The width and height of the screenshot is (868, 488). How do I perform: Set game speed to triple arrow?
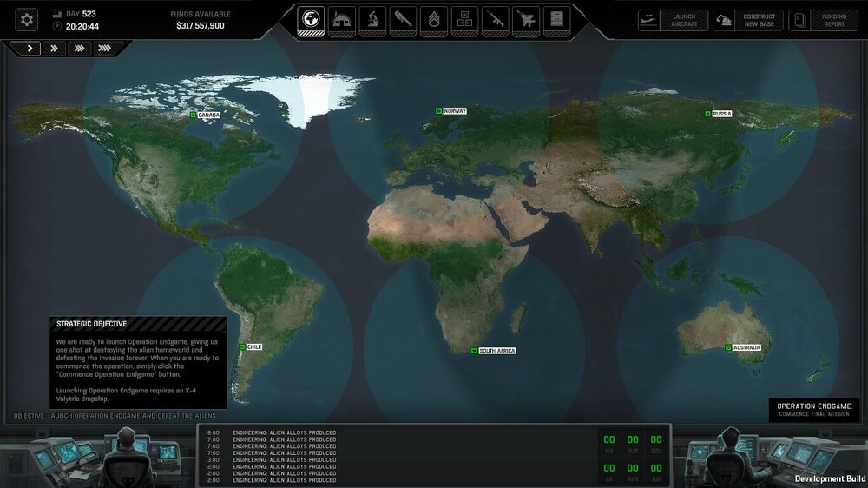click(79, 49)
